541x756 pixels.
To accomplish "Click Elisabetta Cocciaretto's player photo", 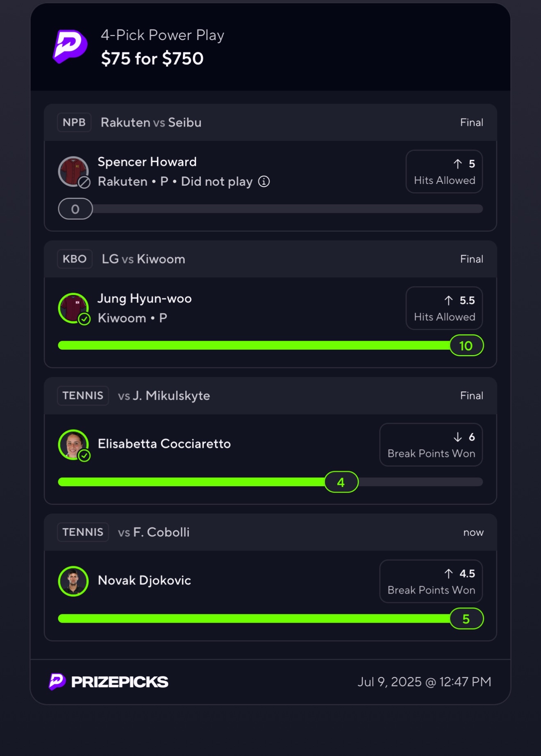I will [x=73, y=445].
